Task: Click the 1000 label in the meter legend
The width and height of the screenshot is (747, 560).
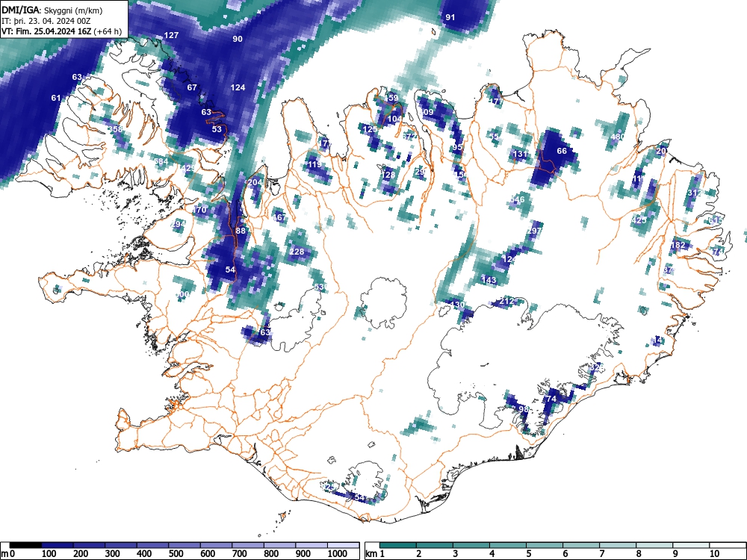Action: [x=338, y=554]
